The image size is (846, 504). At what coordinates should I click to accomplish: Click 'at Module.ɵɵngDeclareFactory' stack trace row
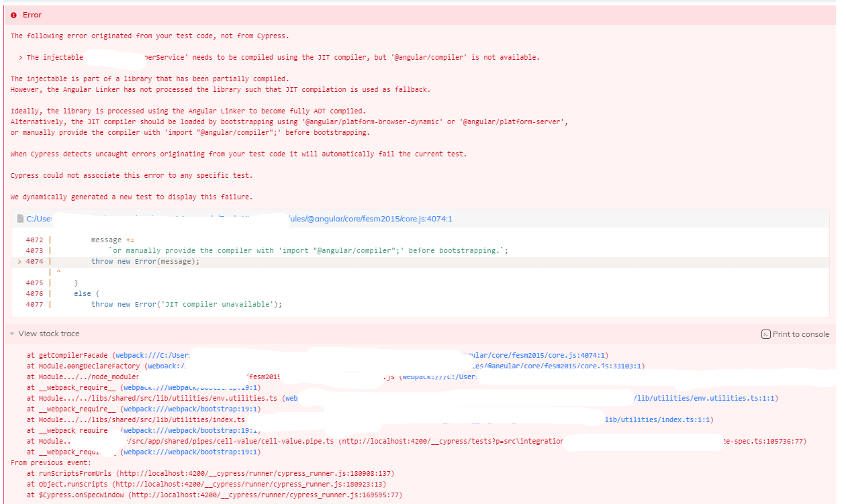(336, 366)
